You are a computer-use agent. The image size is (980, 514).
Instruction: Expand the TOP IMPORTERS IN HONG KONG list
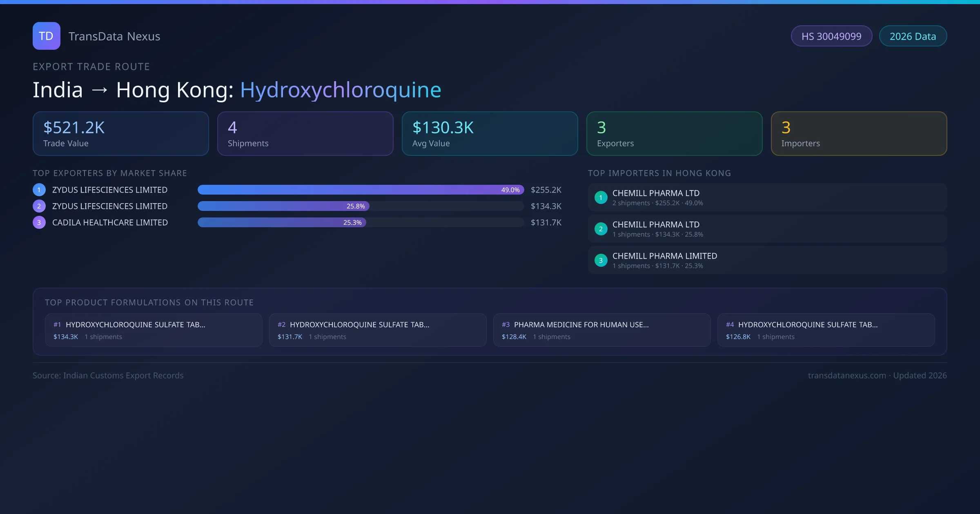click(x=659, y=173)
